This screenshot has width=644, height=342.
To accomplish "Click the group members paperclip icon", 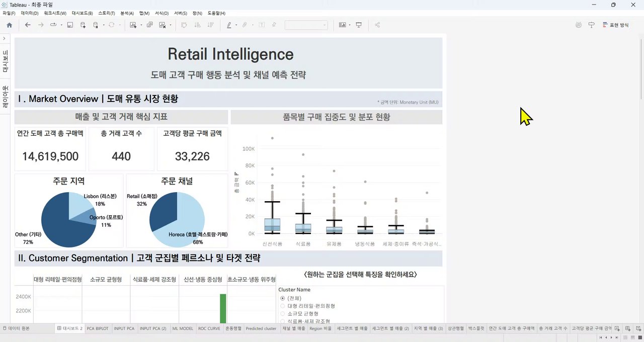I will (245, 25).
